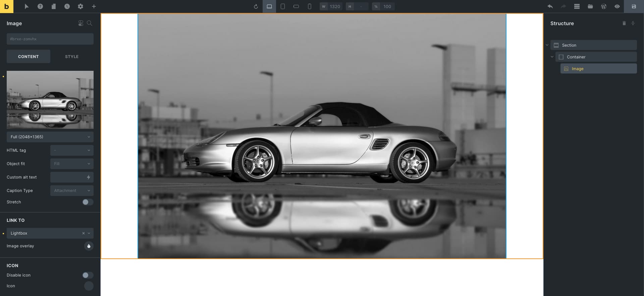Clear the Lightbox link selection

pos(84,233)
